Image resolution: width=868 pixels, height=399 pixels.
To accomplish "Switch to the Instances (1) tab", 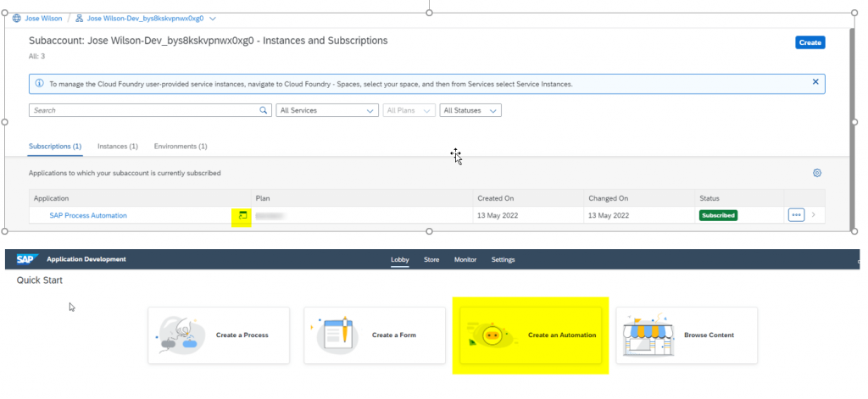I will click(x=118, y=147).
